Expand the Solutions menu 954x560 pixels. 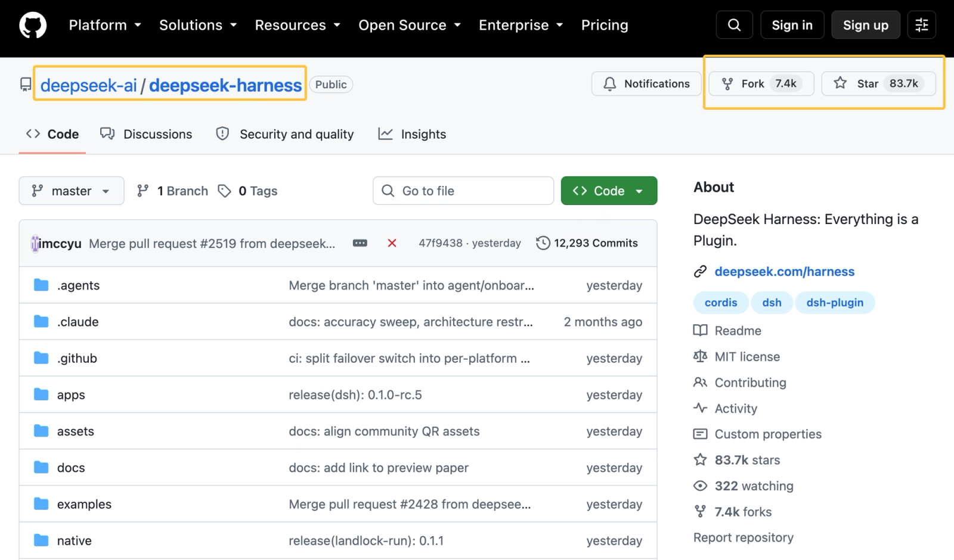tap(198, 25)
